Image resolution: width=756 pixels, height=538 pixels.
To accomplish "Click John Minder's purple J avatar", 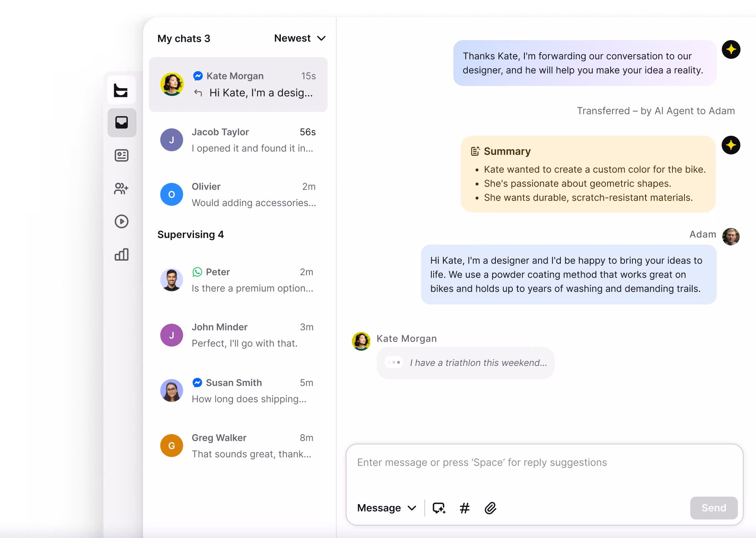I will pos(172,335).
